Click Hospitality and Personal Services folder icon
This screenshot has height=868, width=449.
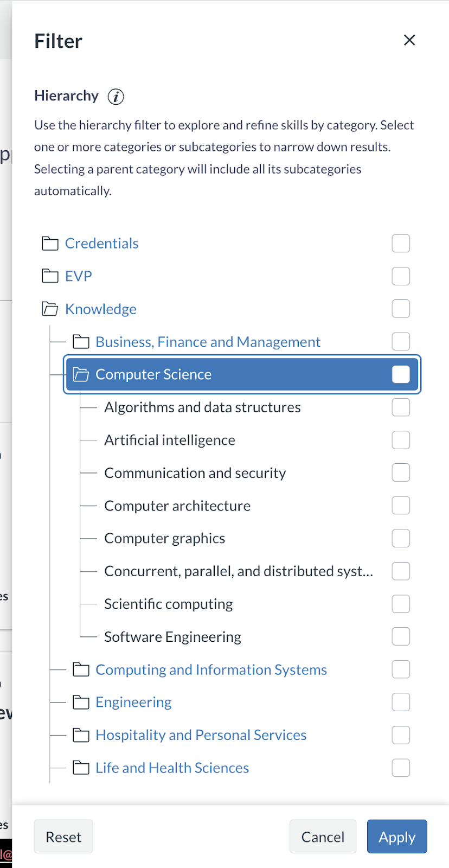(x=81, y=735)
